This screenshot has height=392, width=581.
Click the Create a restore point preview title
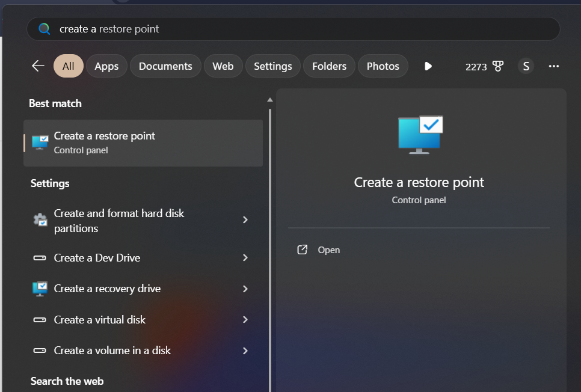(419, 182)
